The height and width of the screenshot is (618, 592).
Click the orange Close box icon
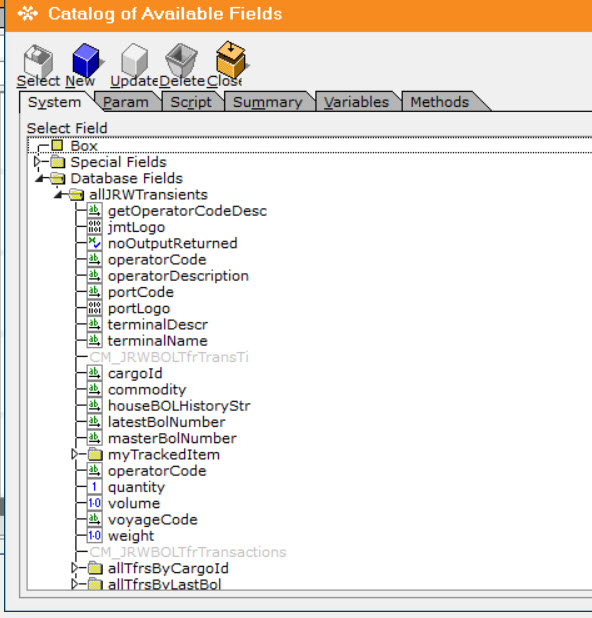(231, 59)
